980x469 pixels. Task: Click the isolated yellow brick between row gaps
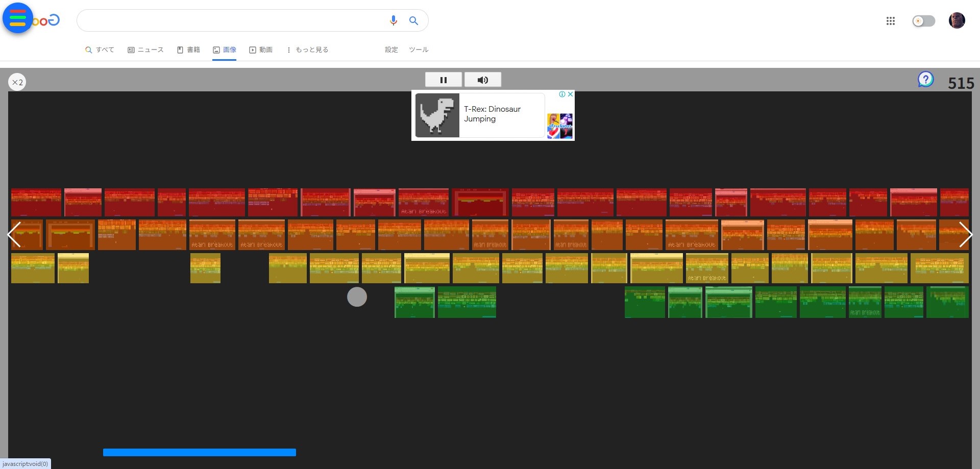pos(205,268)
